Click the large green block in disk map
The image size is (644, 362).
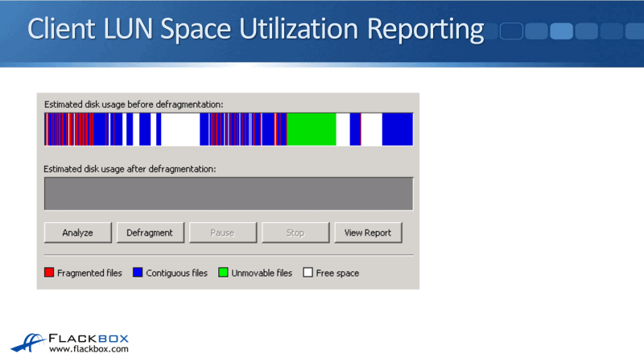pos(311,130)
